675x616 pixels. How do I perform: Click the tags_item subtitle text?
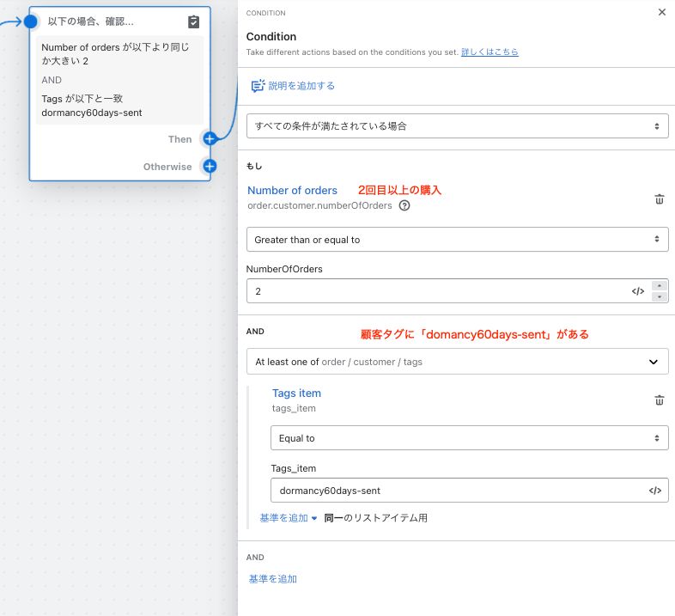(294, 408)
